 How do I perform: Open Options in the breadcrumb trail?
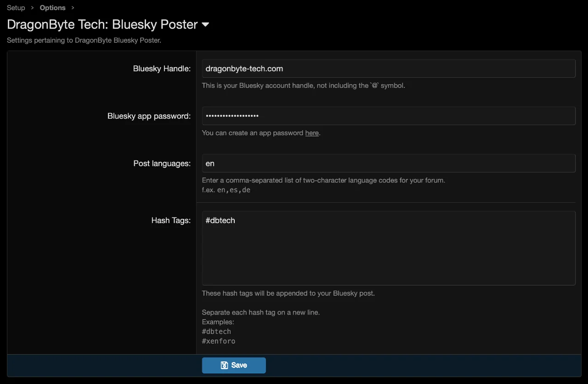coord(52,8)
